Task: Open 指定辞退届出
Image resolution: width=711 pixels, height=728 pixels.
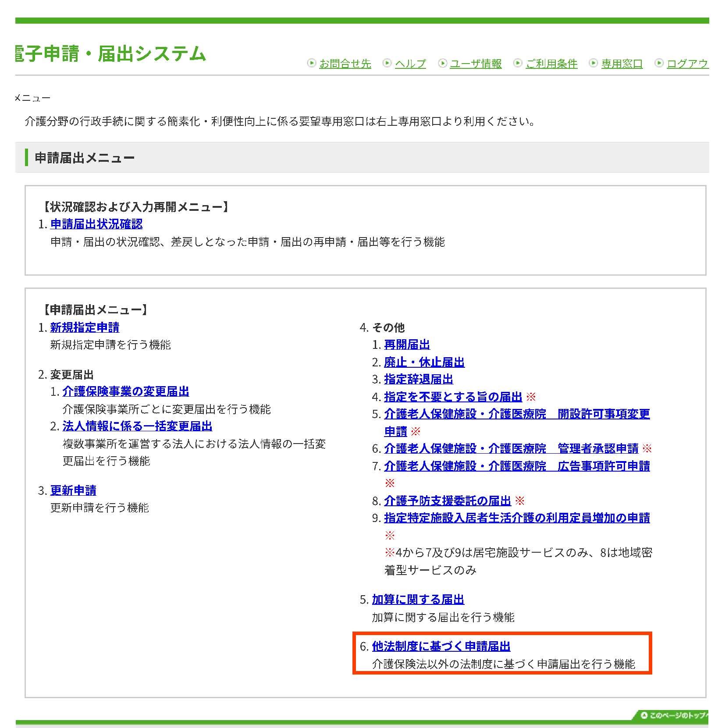Action: pyautogui.click(x=418, y=380)
